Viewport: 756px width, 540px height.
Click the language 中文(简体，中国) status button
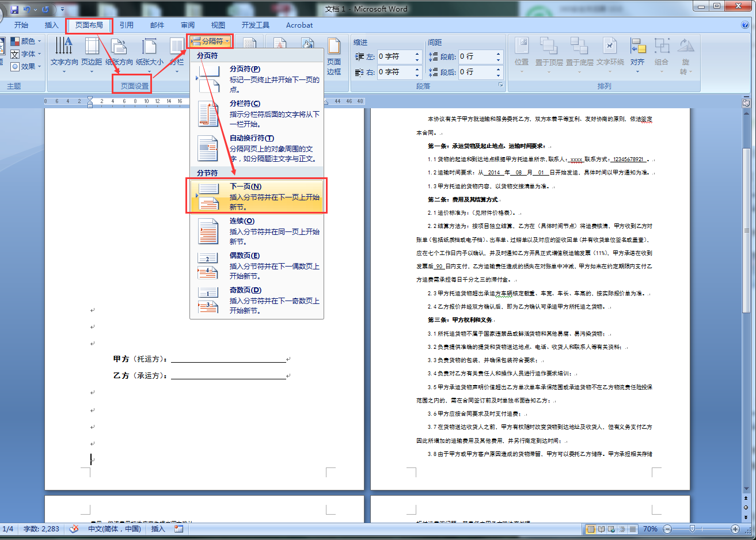click(x=114, y=529)
